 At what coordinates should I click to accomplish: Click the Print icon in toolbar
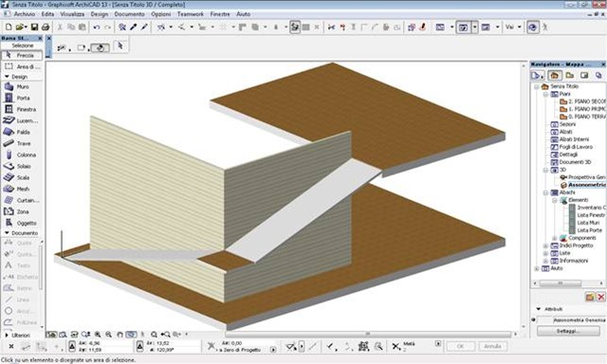46,27
